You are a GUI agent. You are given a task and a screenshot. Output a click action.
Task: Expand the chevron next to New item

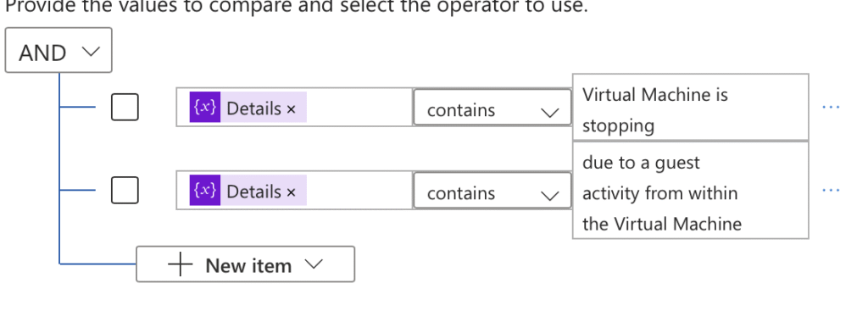(314, 264)
